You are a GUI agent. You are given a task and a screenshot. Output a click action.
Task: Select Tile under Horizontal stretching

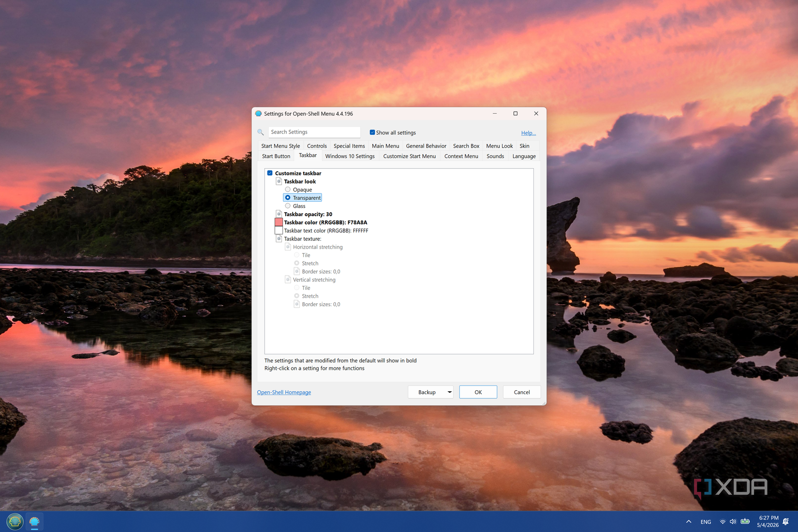pyautogui.click(x=297, y=255)
